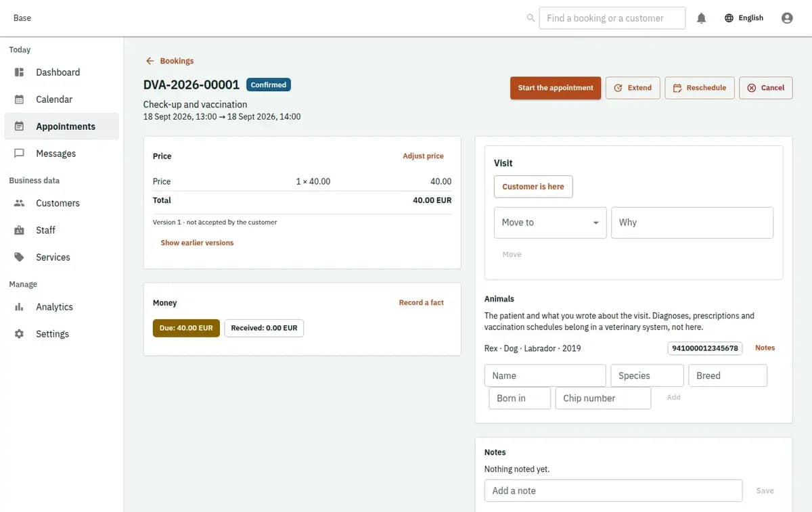Select Appointments menu item
The image size is (812, 512).
click(62, 126)
